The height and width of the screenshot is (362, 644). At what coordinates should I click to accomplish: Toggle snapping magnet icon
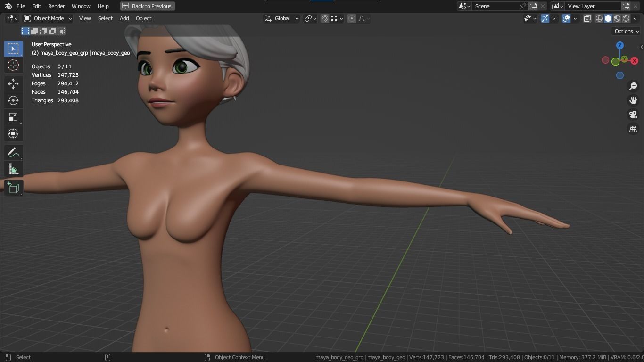coord(325,18)
